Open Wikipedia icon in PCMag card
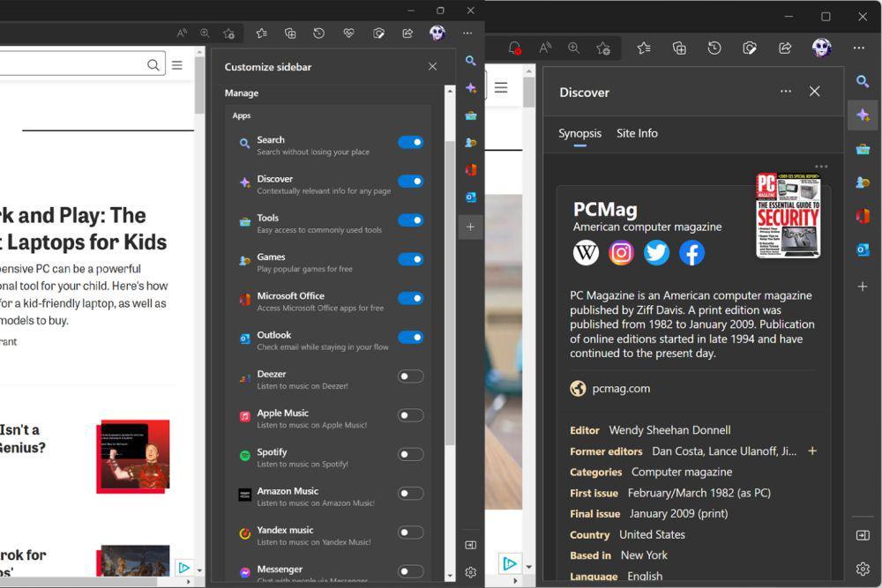This screenshot has height=588, width=882. click(586, 253)
